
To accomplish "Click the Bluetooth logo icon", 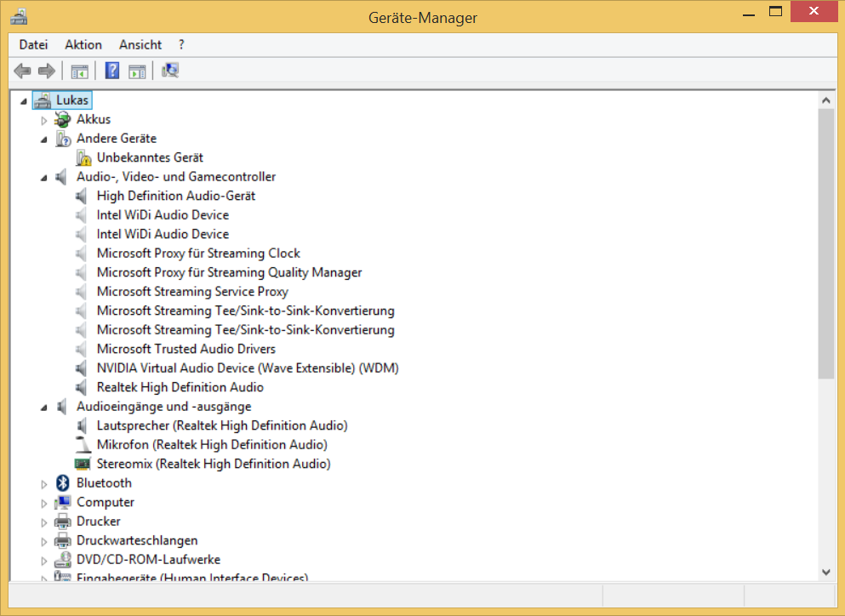I will coord(62,483).
